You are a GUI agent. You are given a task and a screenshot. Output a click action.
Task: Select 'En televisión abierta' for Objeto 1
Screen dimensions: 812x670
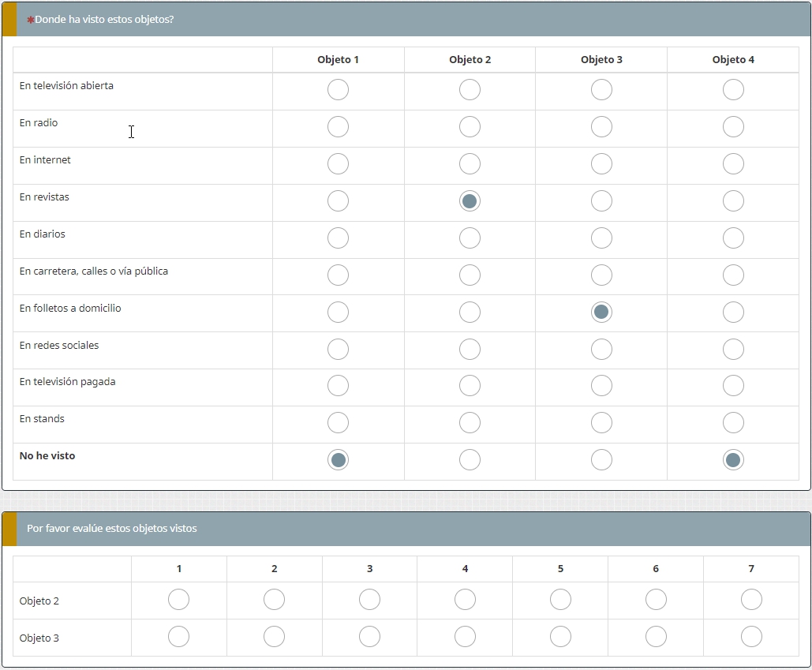click(x=338, y=90)
